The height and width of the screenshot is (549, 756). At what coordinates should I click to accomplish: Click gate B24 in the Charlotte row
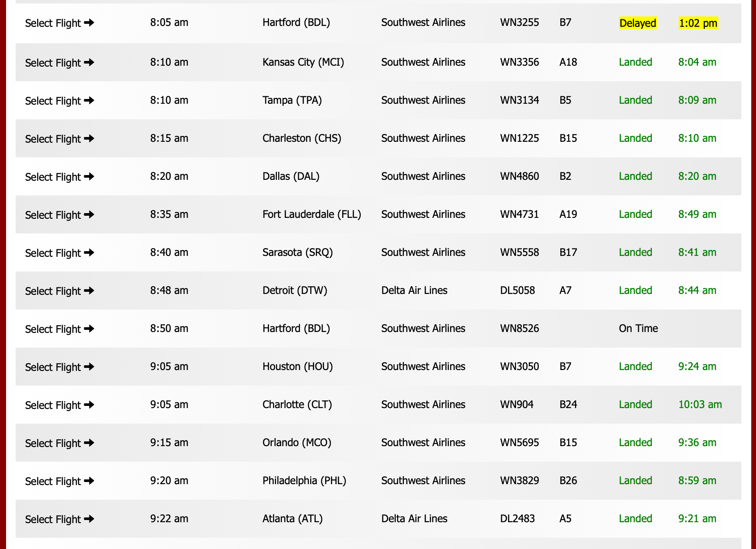[x=568, y=404]
